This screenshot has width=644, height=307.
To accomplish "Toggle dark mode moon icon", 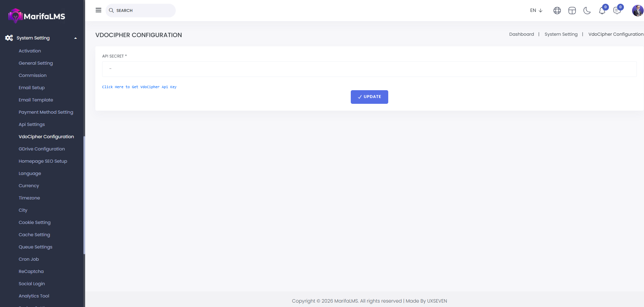I will pyautogui.click(x=587, y=11).
